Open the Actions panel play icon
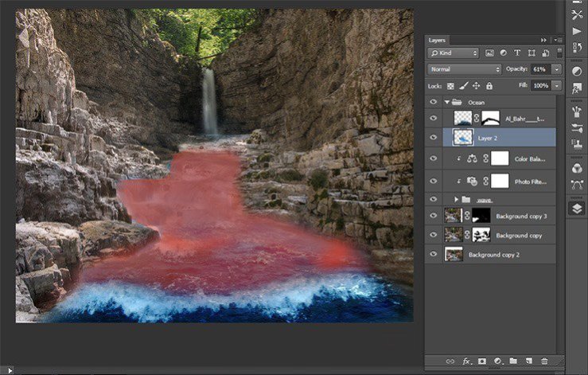The image size is (588, 375). (577, 31)
